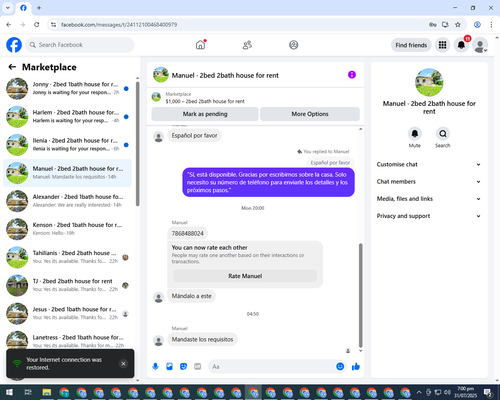Open File Explorer from the taskbar
The height and width of the screenshot is (400, 500).
[x=47, y=392]
